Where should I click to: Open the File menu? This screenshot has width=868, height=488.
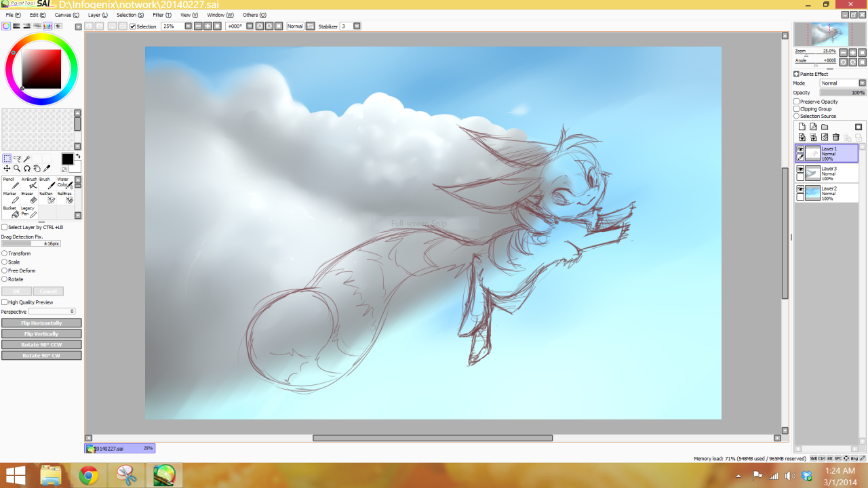click(x=13, y=15)
